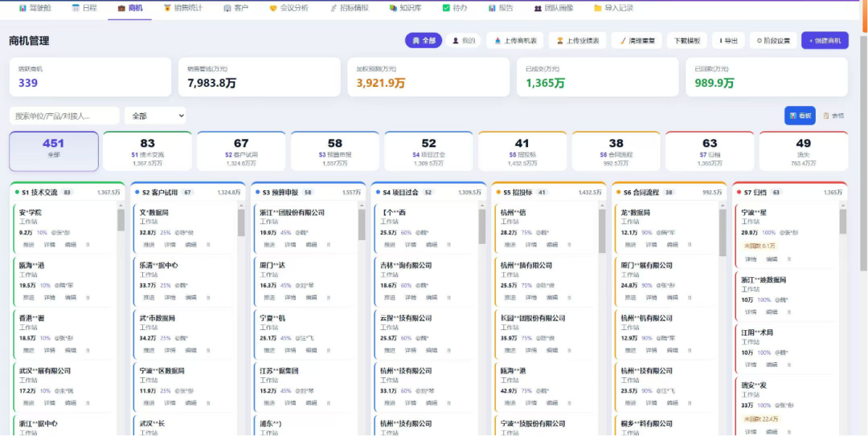The height and width of the screenshot is (436, 868).
Task: Switch to 表格 table view
Action: (x=833, y=116)
